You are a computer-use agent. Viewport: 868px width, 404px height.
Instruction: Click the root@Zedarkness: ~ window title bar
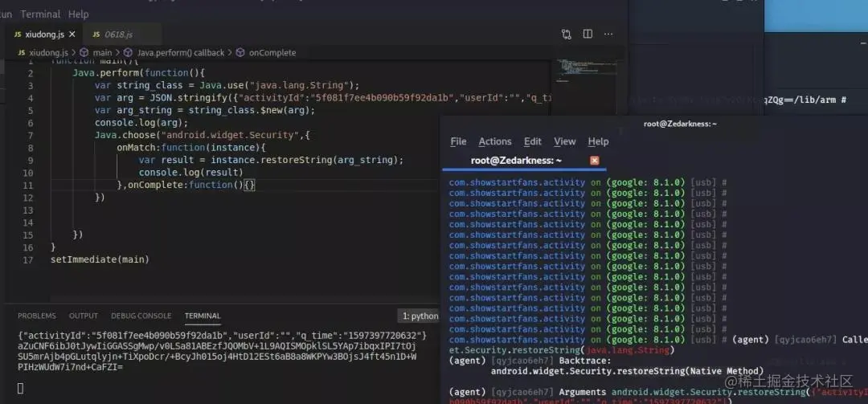pyautogui.click(x=680, y=124)
